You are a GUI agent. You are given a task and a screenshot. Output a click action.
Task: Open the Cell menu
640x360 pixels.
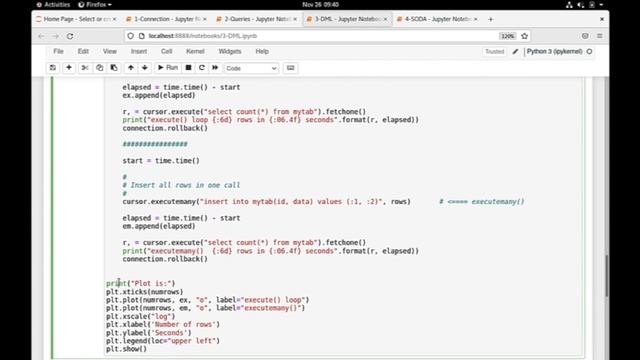(167, 51)
